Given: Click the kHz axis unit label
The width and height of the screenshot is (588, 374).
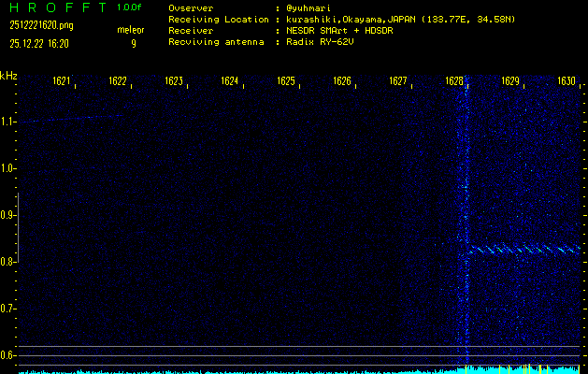Looking at the screenshot, I should click(x=8, y=76).
